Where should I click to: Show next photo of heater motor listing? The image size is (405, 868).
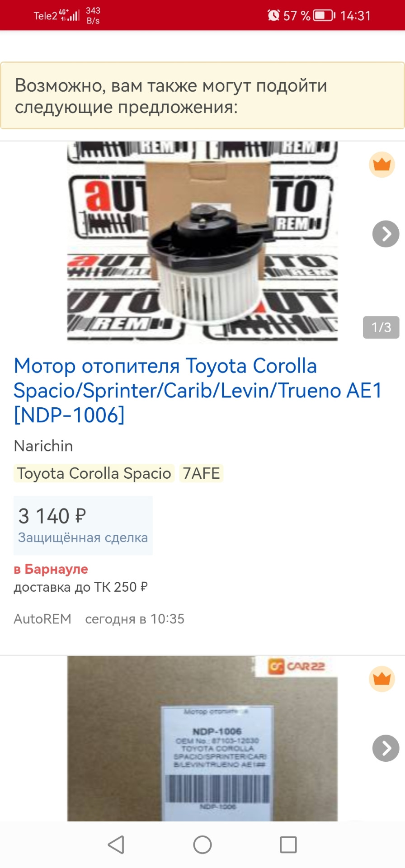tap(386, 234)
